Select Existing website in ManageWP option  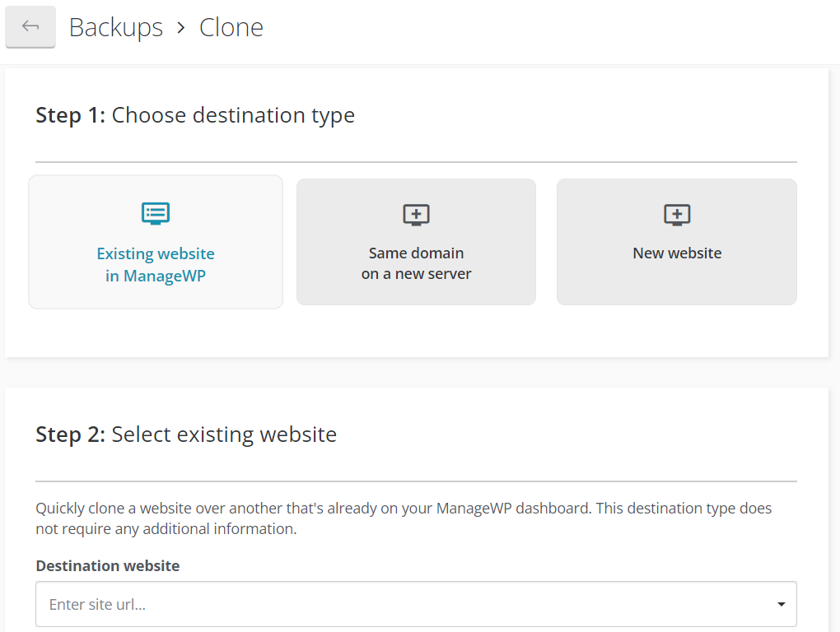(x=156, y=242)
